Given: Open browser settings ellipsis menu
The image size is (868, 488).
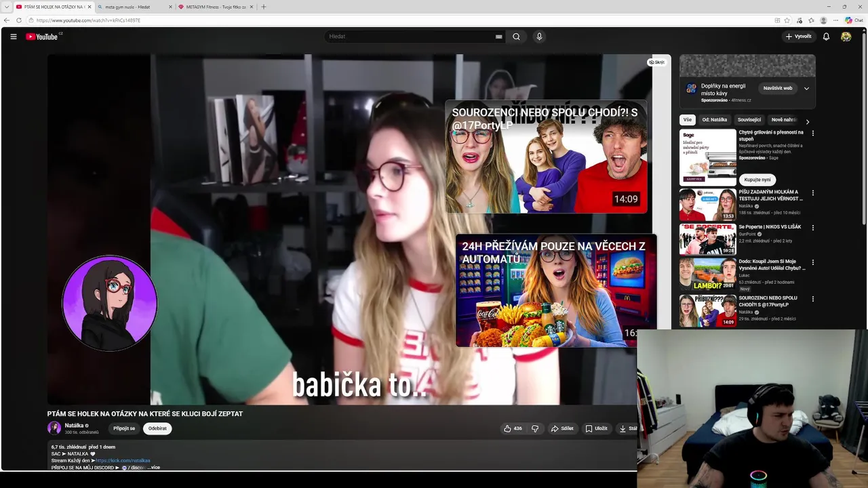Looking at the screenshot, I should (x=835, y=20).
